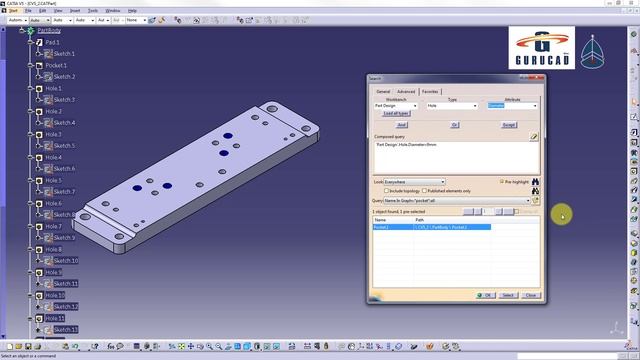Image resolution: width=640 pixels, height=360 pixels.
Task: Click the PartBody gear icon in the tree
Action: [31, 31]
